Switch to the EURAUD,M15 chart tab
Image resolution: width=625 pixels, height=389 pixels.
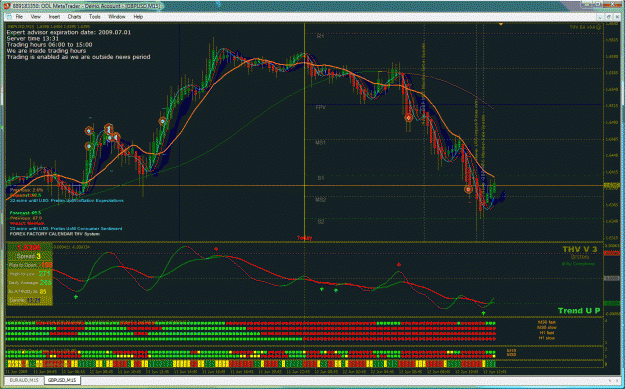(x=25, y=380)
